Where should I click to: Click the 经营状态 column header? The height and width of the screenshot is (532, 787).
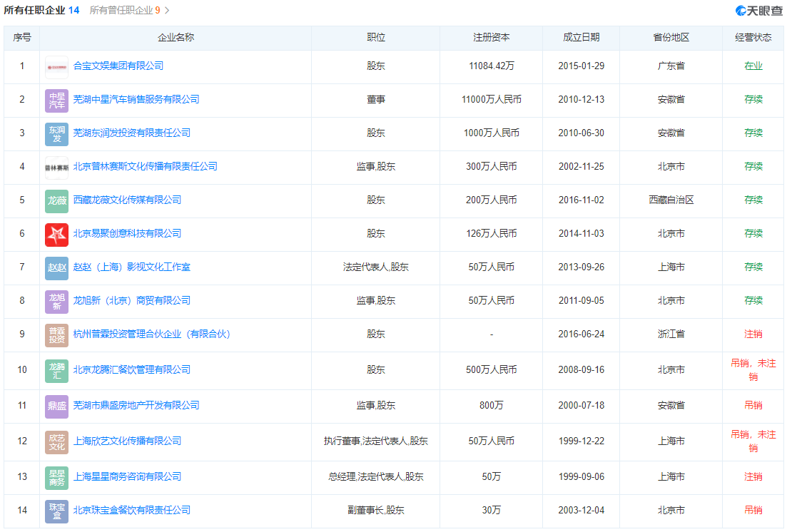coord(753,37)
